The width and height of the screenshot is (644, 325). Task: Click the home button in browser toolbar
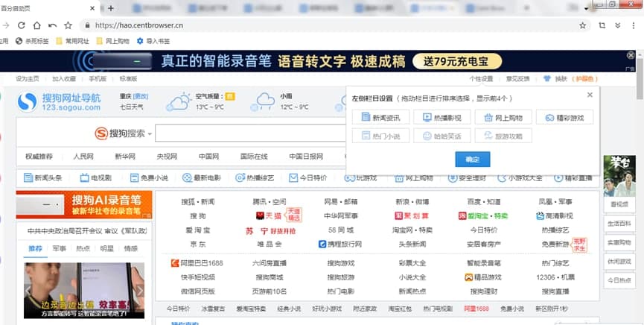coord(52,25)
